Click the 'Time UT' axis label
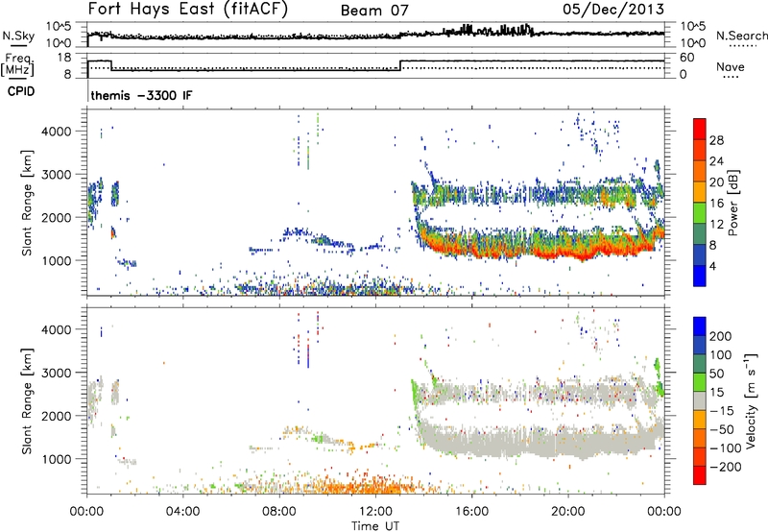768x532 pixels. [x=375, y=525]
